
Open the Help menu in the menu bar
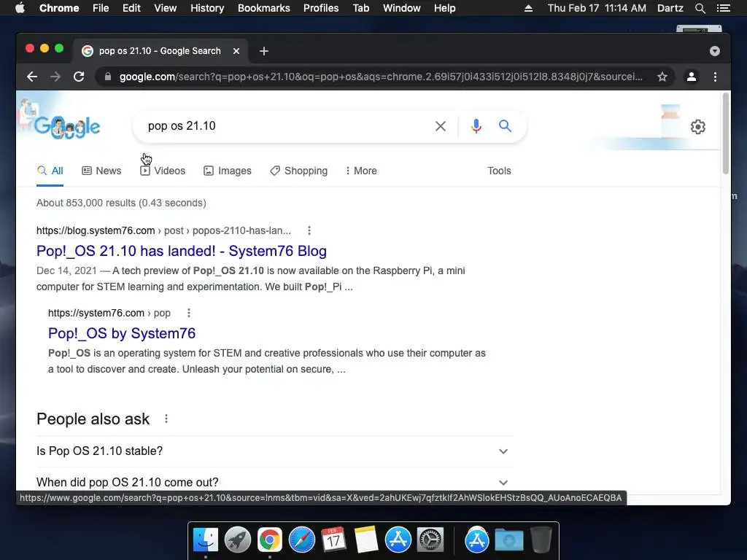tap(444, 8)
